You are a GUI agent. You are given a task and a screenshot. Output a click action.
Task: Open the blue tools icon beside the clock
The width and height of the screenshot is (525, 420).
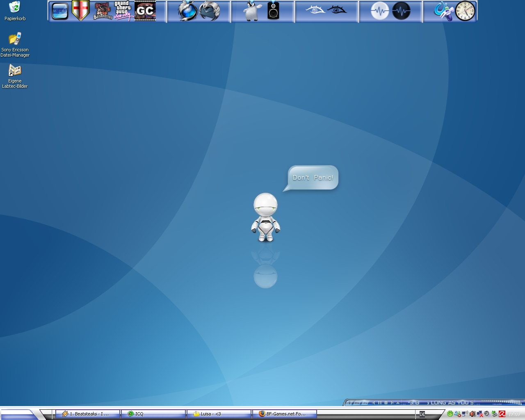tap(443, 11)
